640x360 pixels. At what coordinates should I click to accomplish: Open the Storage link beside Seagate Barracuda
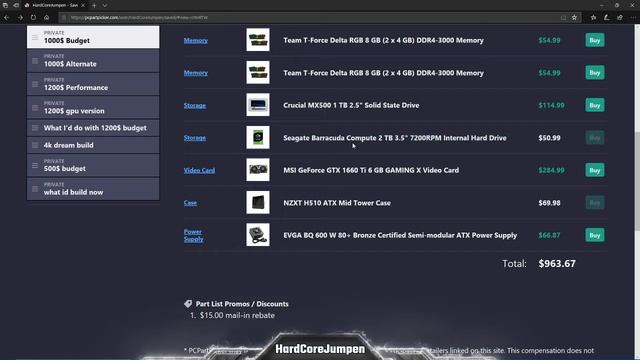(195, 138)
